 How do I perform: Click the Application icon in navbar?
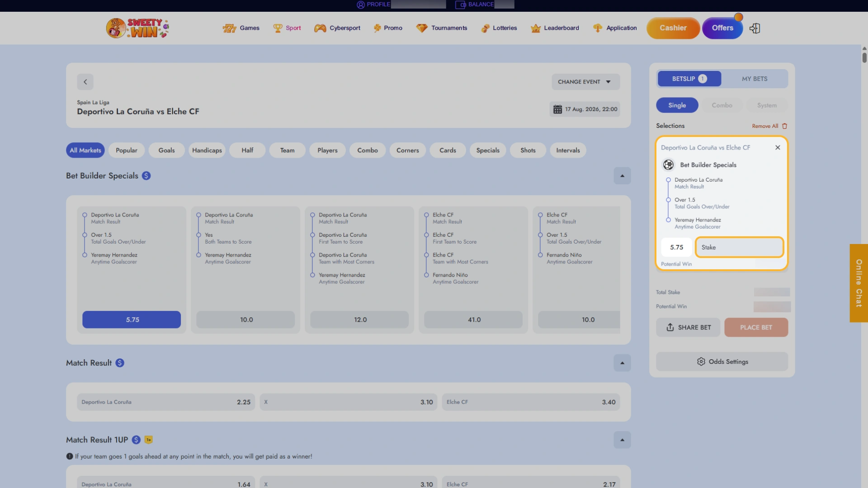click(598, 28)
